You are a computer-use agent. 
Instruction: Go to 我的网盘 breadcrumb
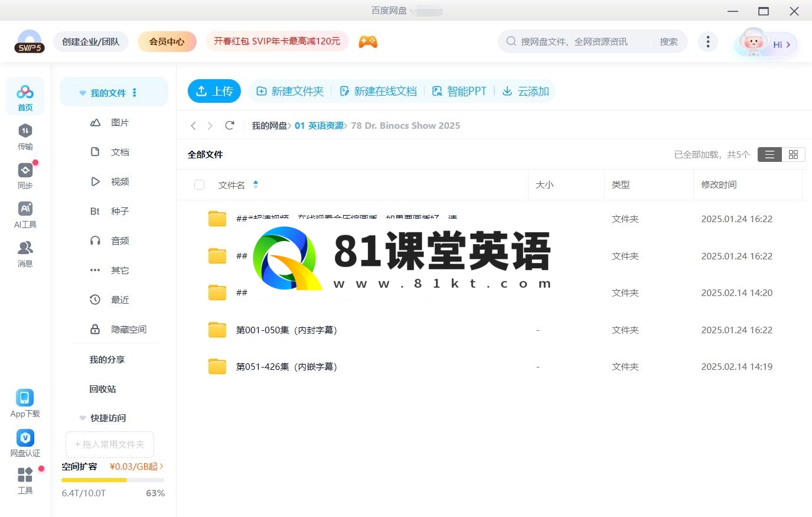coord(269,125)
